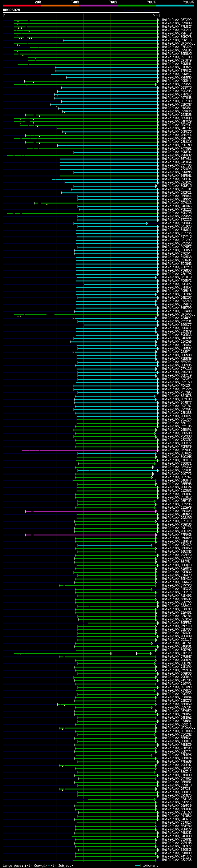
Task: Open hit UniRef100_A7P9K8
Action: [177, 535]
